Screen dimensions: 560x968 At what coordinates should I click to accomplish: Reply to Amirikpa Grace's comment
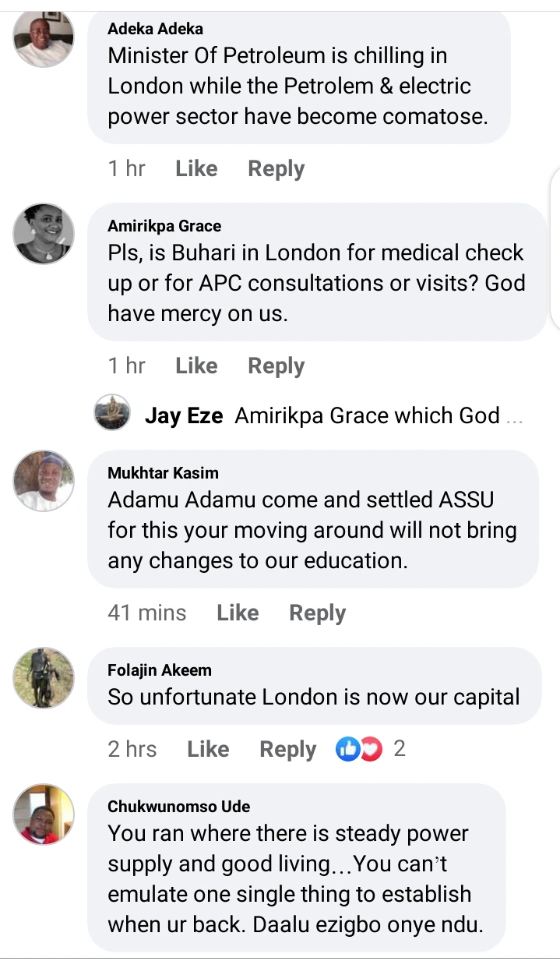pos(276,366)
